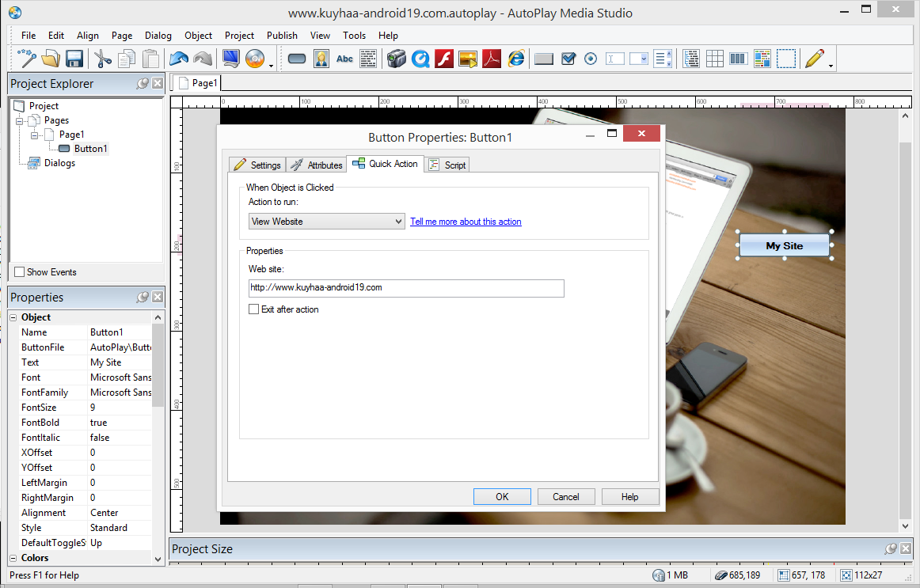Insert a ComboBox object from toolbar
Image resolution: width=920 pixels, height=588 pixels.
[x=638, y=59]
